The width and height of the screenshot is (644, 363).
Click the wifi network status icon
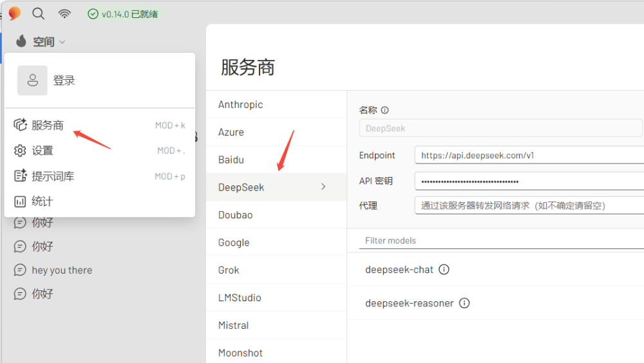[x=64, y=14]
